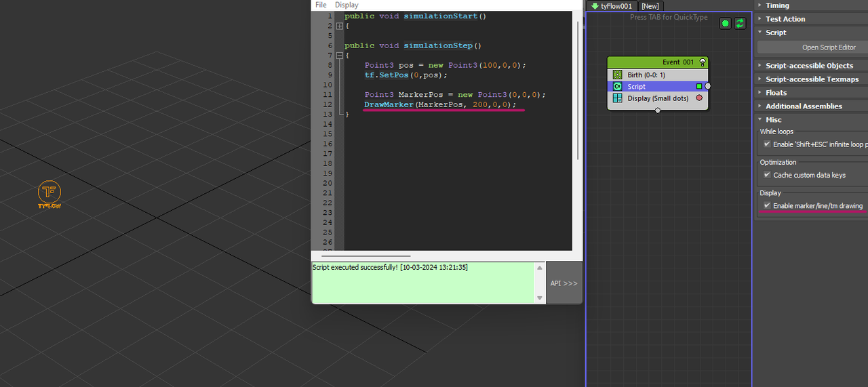This screenshot has height=387, width=868.
Task: Open the File menu in script editor
Action: (321, 5)
